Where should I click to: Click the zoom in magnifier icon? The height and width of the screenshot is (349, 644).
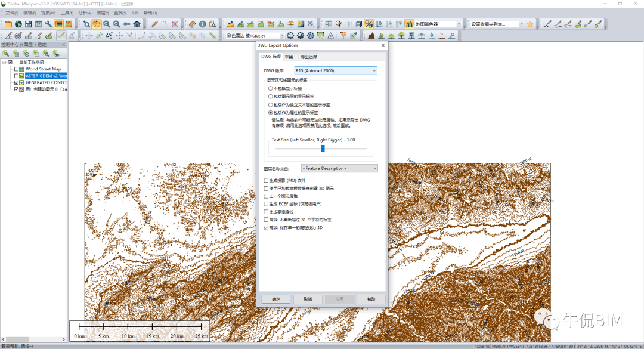click(107, 24)
